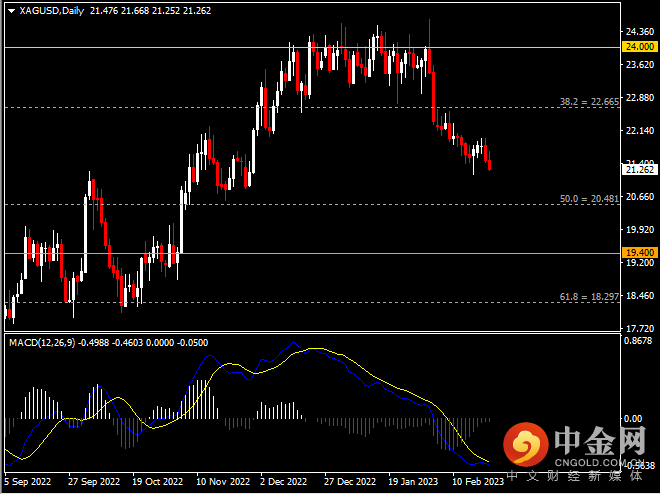Click the 19.400 price level tag
Image resolution: width=660 pixels, height=494 pixels.
[x=637, y=253]
